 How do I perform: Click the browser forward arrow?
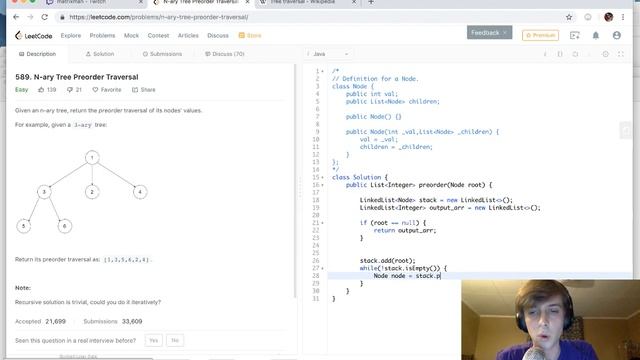[x=30, y=17]
